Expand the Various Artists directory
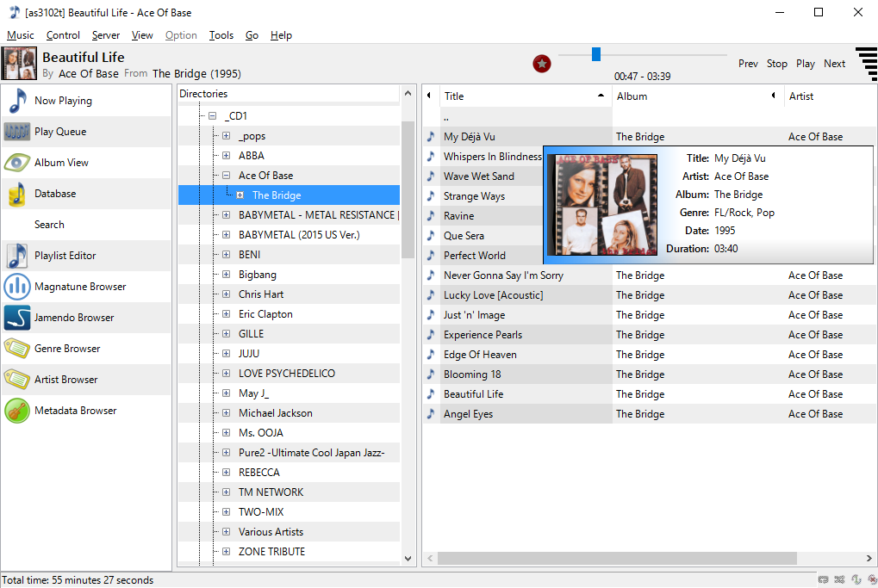Screen dimensions: 878x588 click(227, 531)
